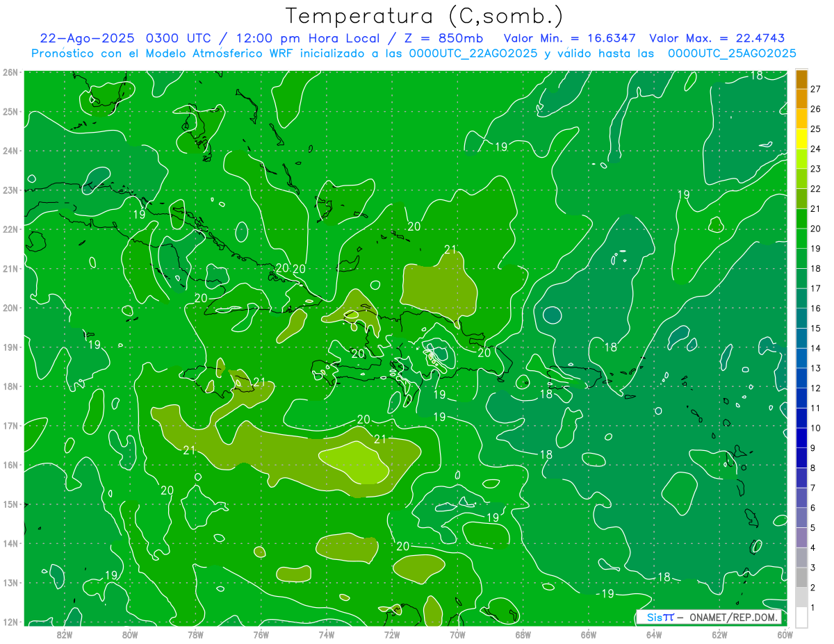Screen dimensions: 834x644
Task: Click legend value 13 on the color bar
Action: (815, 368)
